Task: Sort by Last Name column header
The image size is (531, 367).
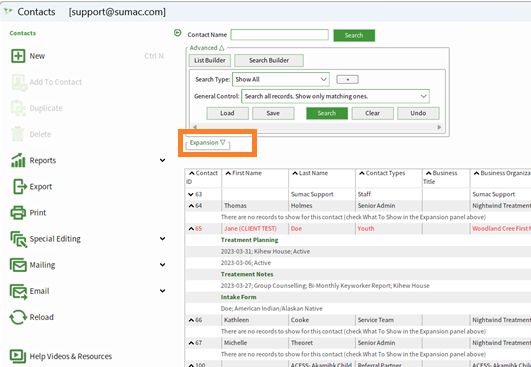Action: click(x=322, y=177)
